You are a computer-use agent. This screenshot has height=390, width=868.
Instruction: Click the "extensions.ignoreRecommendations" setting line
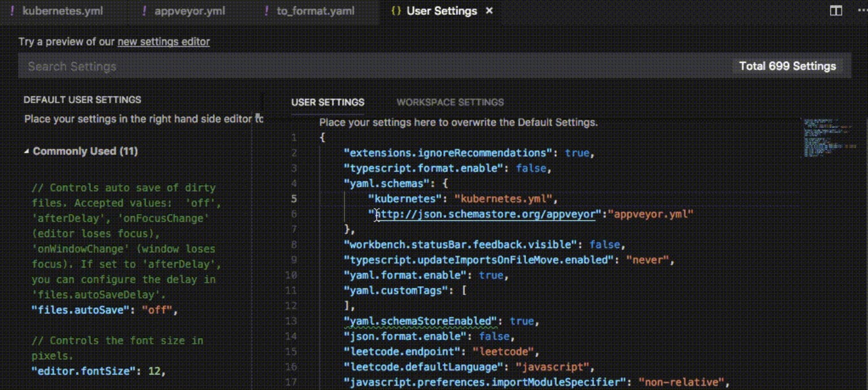click(469, 153)
